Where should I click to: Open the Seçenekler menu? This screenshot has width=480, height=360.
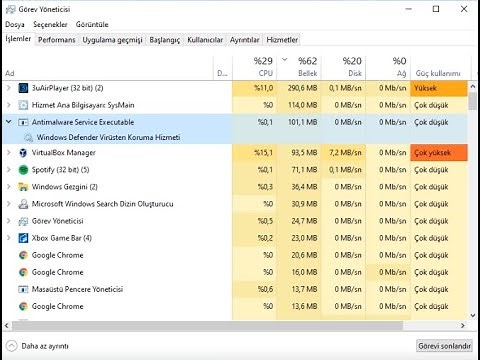(50, 25)
